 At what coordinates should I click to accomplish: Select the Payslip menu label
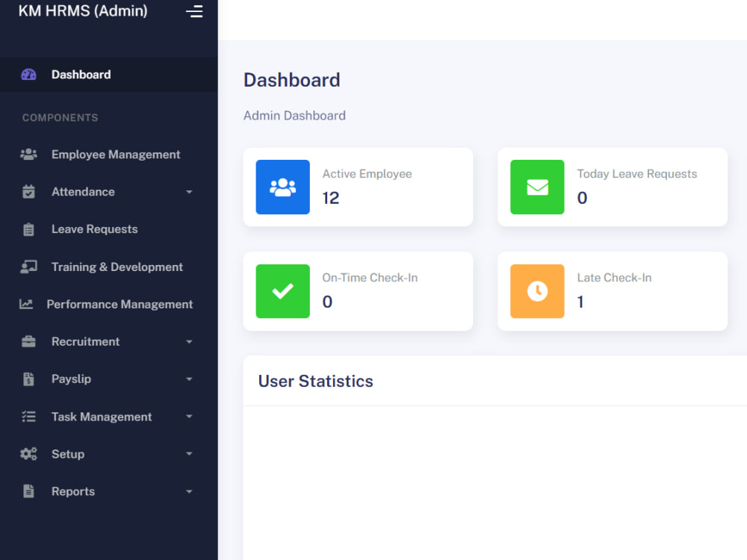tap(71, 379)
